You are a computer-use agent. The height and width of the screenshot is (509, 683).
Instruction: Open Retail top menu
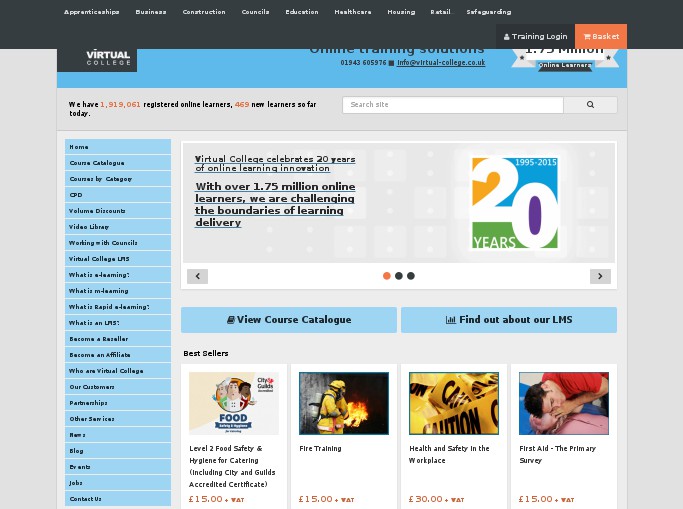click(x=440, y=12)
